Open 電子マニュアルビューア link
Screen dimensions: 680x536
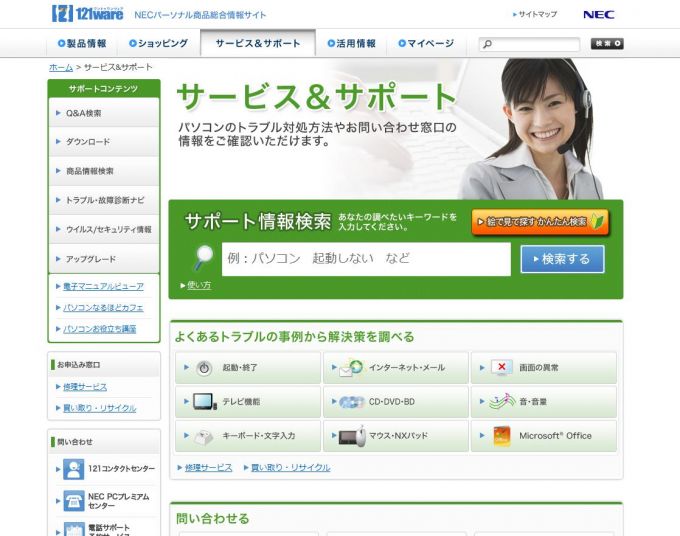click(x=103, y=286)
